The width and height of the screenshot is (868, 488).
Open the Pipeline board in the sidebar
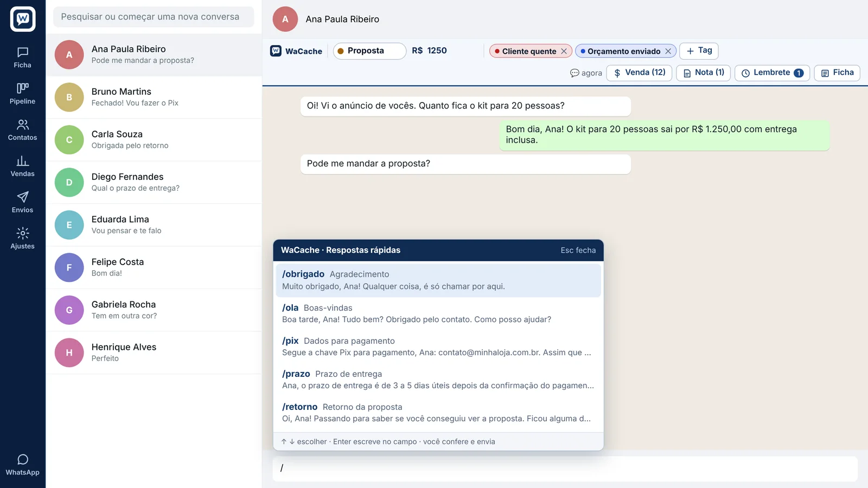click(x=22, y=94)
